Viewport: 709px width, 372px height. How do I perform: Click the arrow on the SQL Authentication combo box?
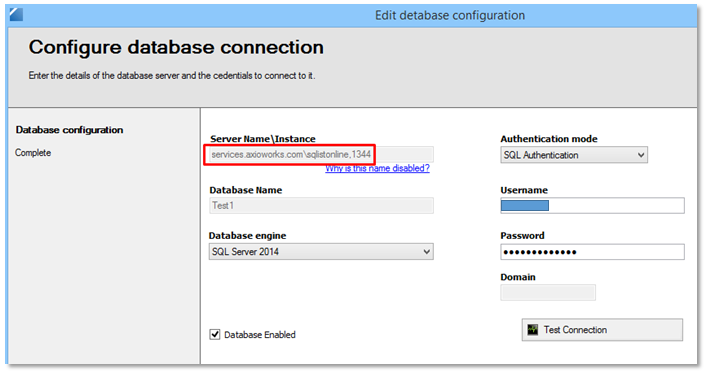(641, 155)
